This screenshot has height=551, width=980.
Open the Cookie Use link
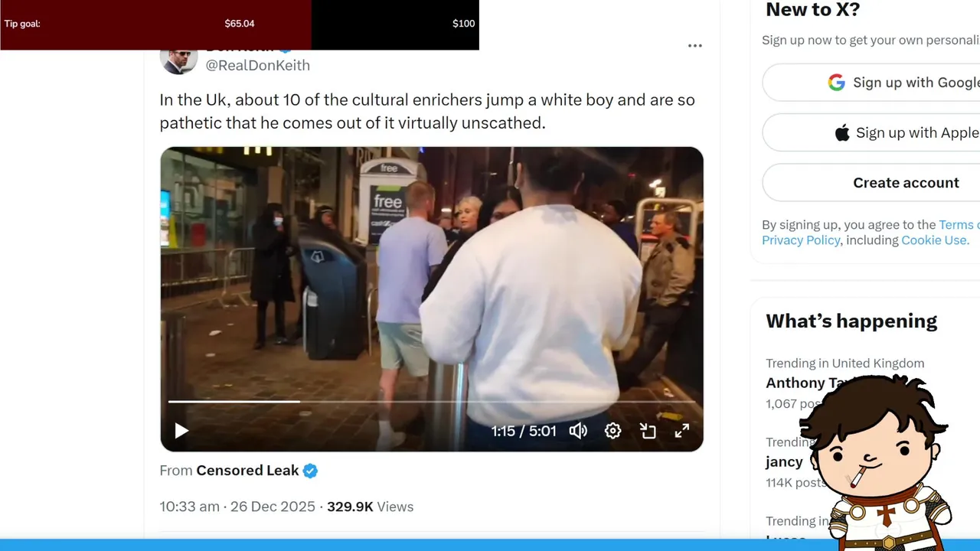(935, 240)
